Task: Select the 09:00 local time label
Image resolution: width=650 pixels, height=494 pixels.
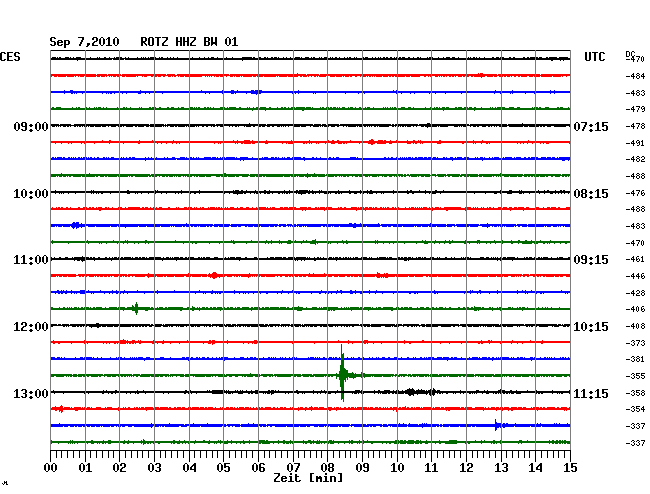Action: [x=31, y=126]
